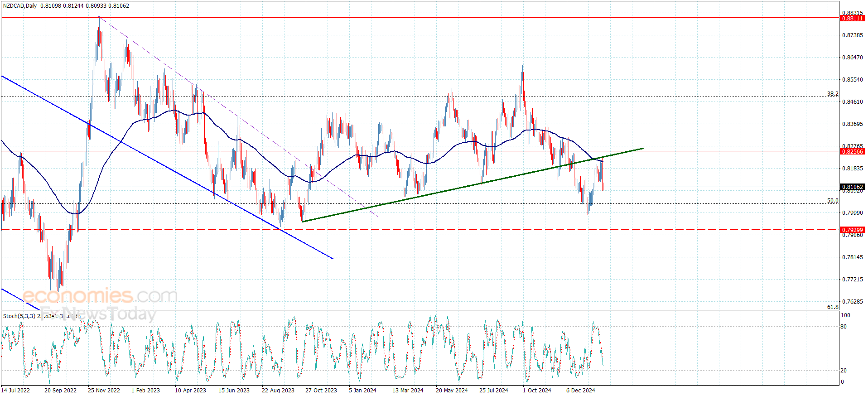The width and height of the screenshot is (868, 396).
Task: Click the 50.0 Fibonacci level label
Action: point(832,201)
